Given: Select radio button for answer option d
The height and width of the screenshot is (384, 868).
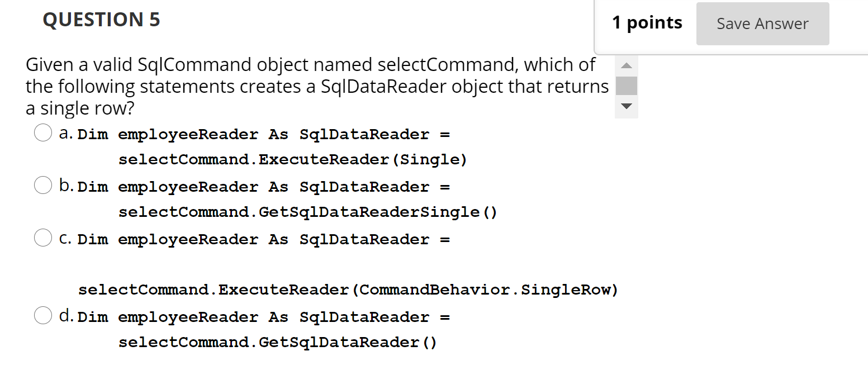Looking at the screenshot, I should 43,315.
